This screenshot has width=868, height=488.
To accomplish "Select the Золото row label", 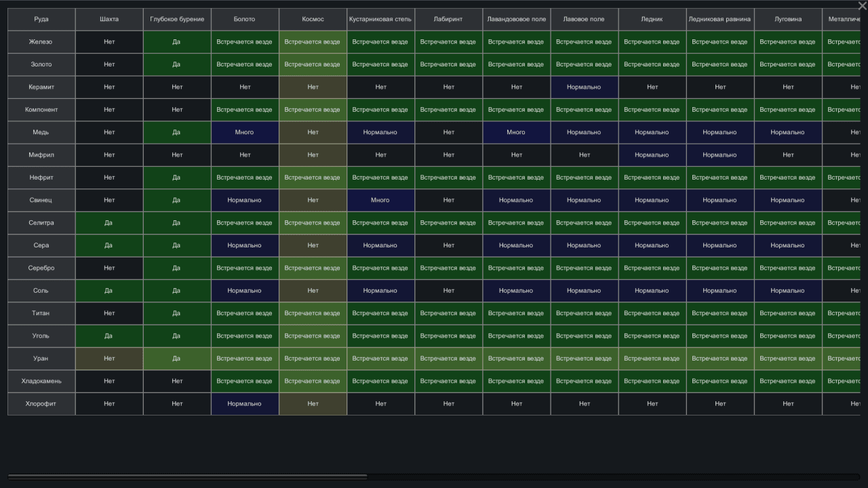I will click(x=41, y=64).
